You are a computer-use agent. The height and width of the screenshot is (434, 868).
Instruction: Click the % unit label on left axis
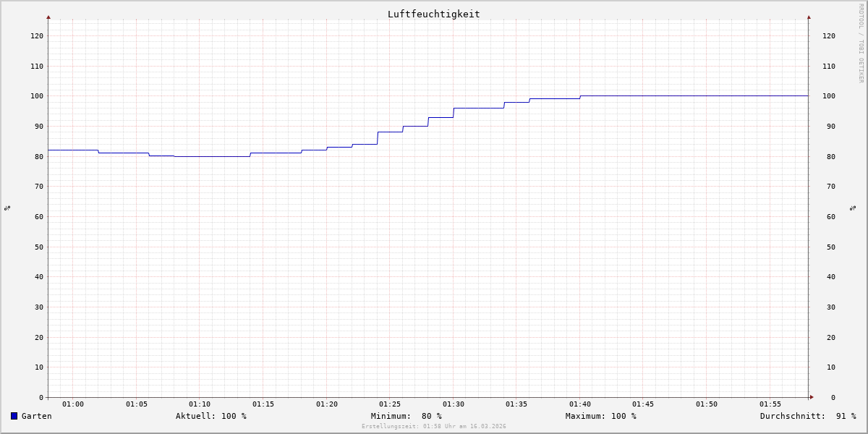7,208
